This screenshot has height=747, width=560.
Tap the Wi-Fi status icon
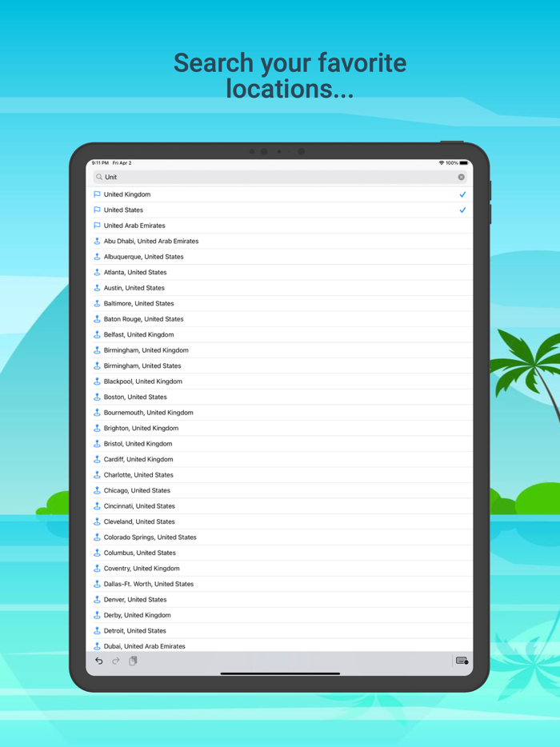click(442, 163)
